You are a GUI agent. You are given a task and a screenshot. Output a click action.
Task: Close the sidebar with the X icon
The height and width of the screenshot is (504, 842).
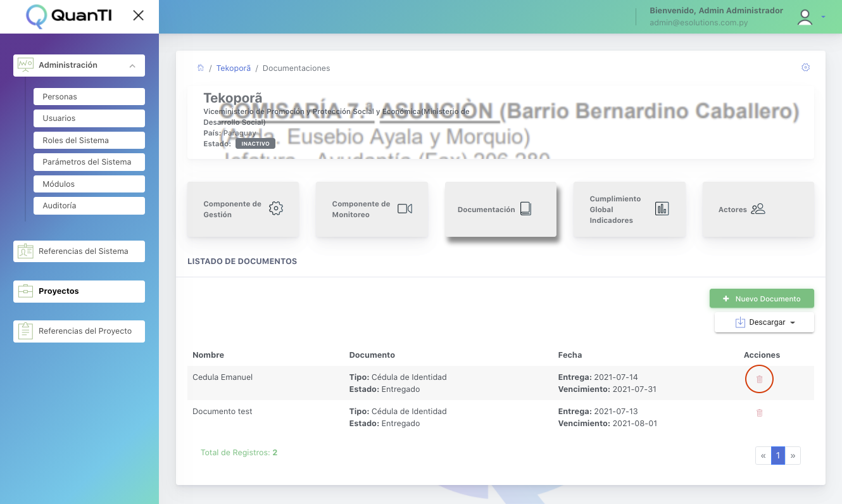point(138,16)
